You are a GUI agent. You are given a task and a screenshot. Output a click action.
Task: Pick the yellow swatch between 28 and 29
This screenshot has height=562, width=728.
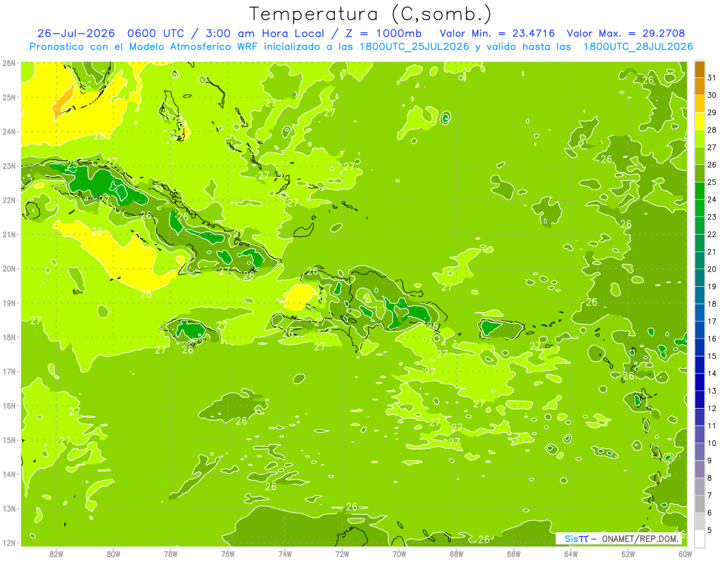tap(699, 121)
